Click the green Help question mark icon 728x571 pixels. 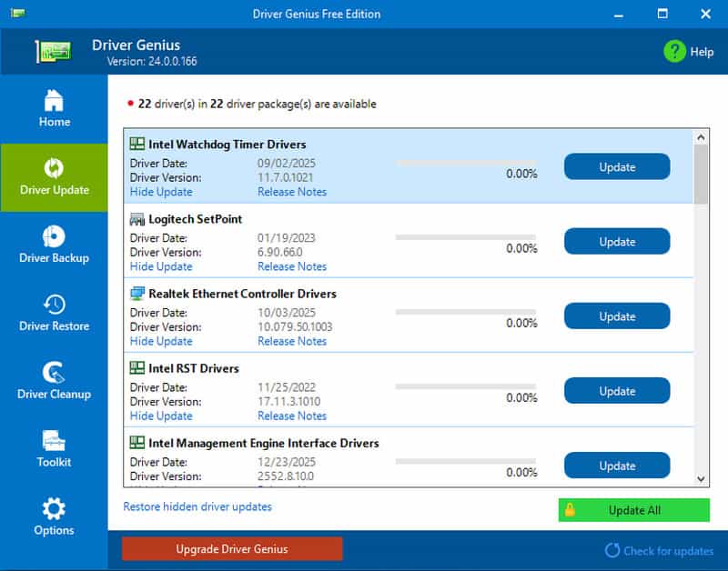point(674,51)
